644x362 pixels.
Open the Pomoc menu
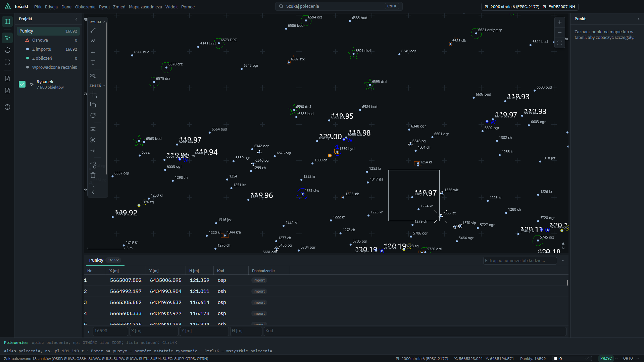coord(188,7)
